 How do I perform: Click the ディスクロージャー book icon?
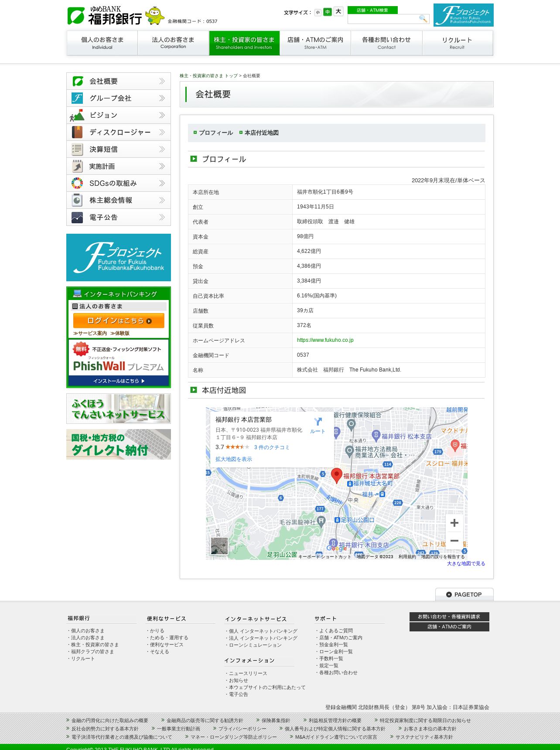77,132
